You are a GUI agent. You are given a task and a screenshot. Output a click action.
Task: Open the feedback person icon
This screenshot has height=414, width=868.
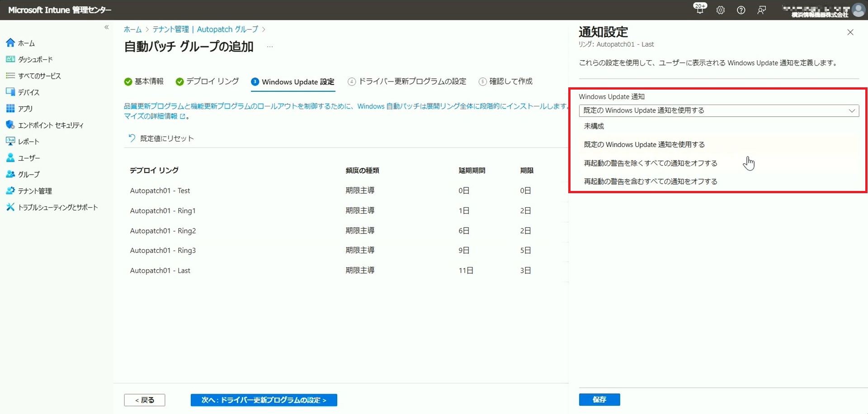tap(762, 10)
